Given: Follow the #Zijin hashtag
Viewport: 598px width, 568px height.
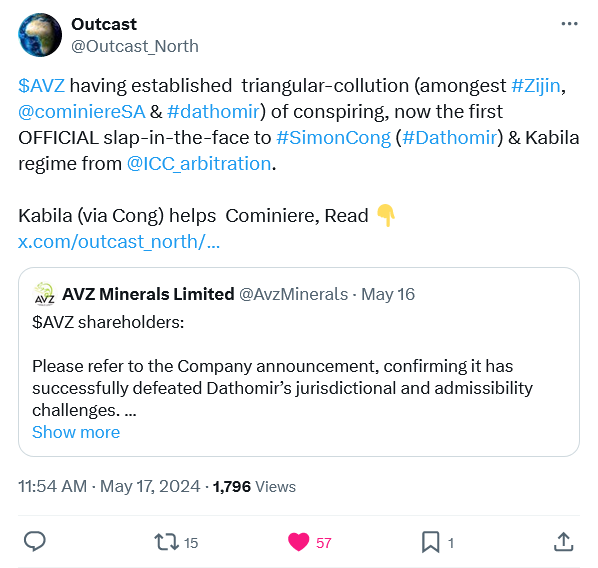Looking at the screenshot, I should click(x=535, y=85).
